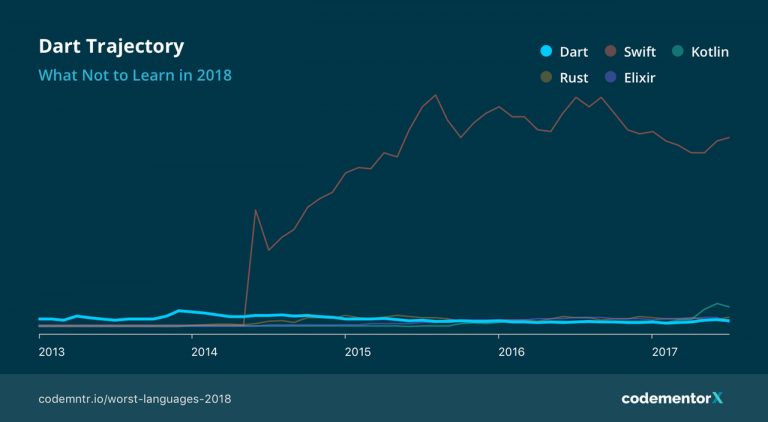The height and width of the screenshot is (422, 768).
Task: Click the 2017 axis label
Action: [665, 352]
